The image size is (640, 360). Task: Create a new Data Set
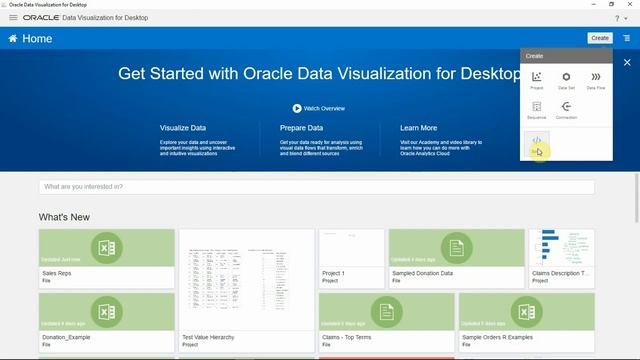(566, 81)
